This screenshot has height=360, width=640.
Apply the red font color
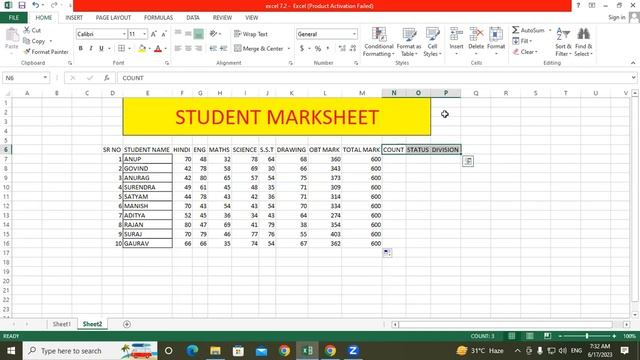point(158,49)
